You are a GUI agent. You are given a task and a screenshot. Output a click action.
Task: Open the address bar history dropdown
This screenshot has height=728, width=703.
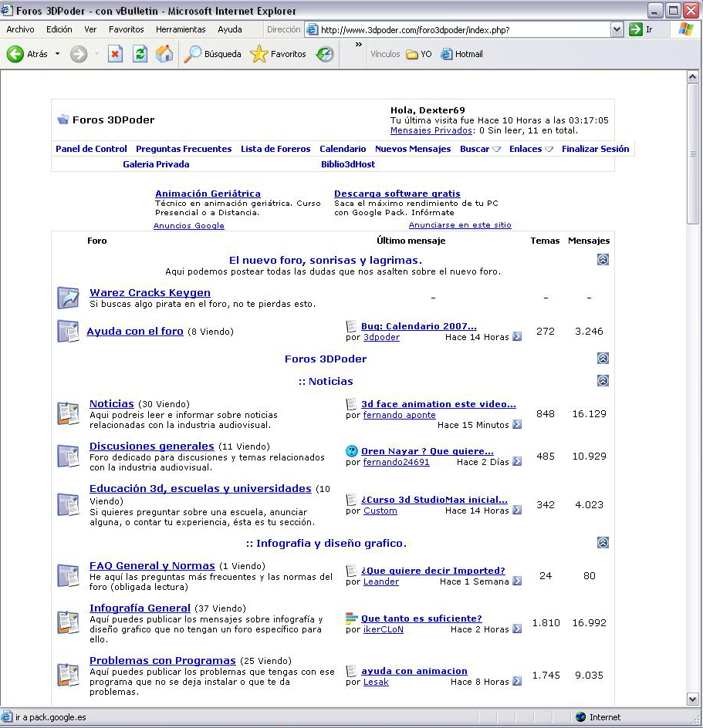[617, 29]
